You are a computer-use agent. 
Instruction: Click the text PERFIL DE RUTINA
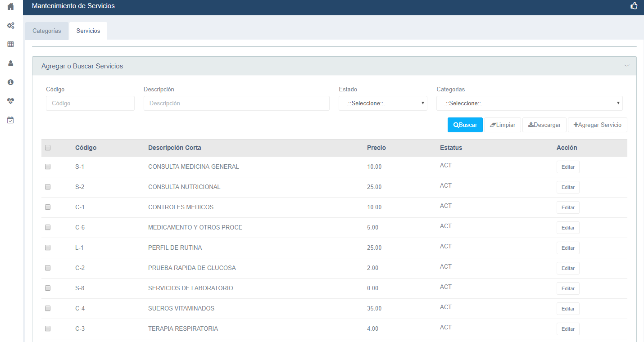pyautogui.click(x=175, y=247)
